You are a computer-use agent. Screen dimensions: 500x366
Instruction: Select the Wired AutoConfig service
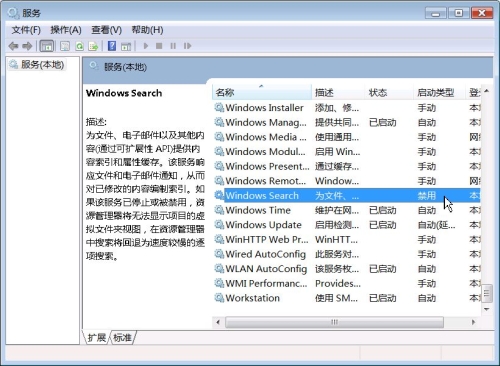(265, 254)
